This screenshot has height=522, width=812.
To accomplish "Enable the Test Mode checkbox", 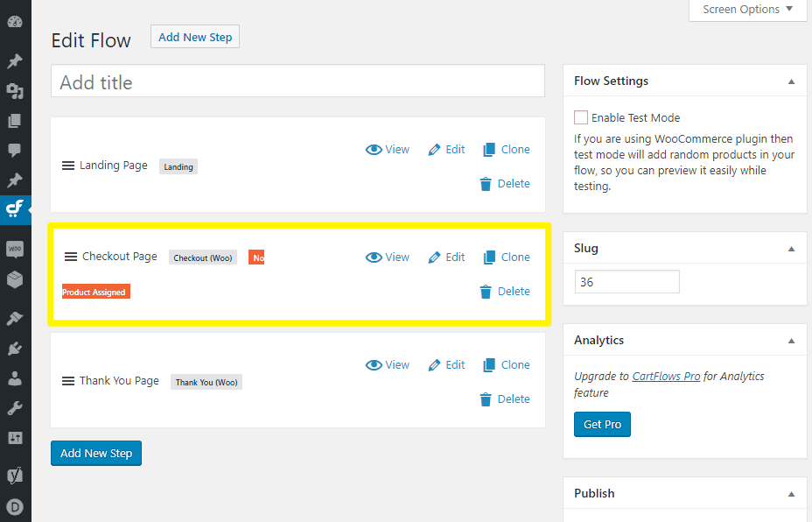I will point(581,117).
